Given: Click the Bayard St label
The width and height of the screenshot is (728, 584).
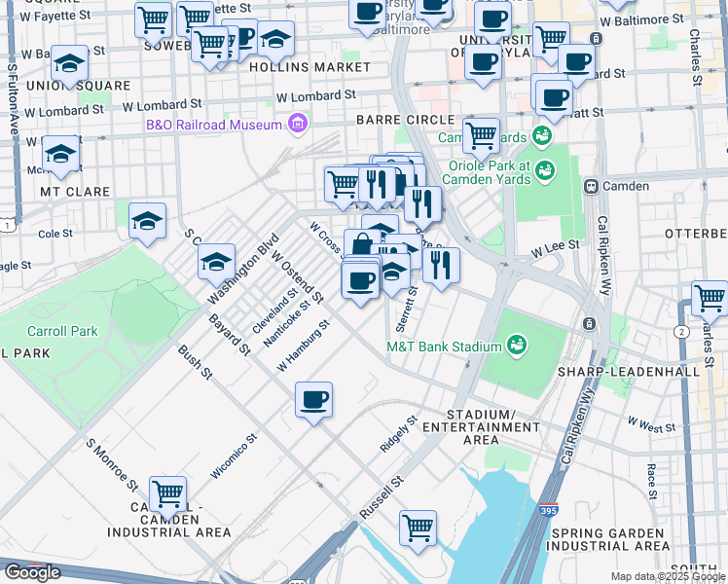Looking at the screenshot, I should (230, 335).
